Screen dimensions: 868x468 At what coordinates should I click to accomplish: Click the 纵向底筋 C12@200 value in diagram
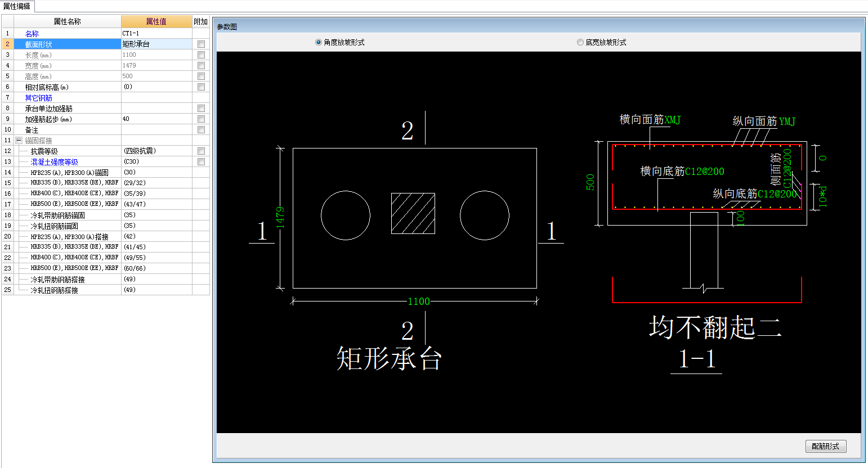[x=777, y=194]
